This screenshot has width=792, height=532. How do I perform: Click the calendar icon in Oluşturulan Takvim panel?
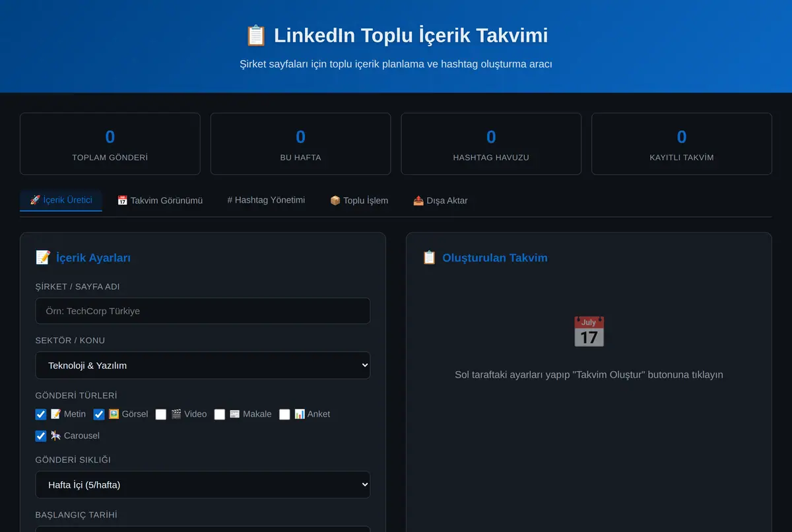(x=589, y=331)
